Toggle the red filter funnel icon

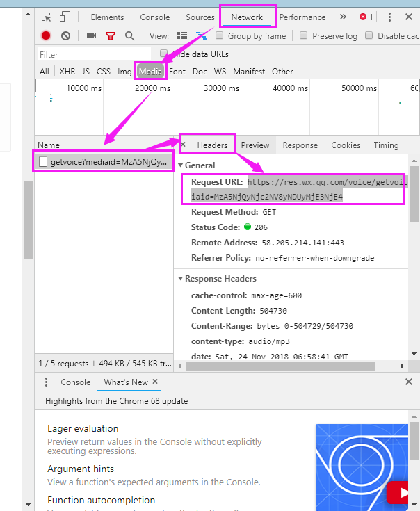111,36
